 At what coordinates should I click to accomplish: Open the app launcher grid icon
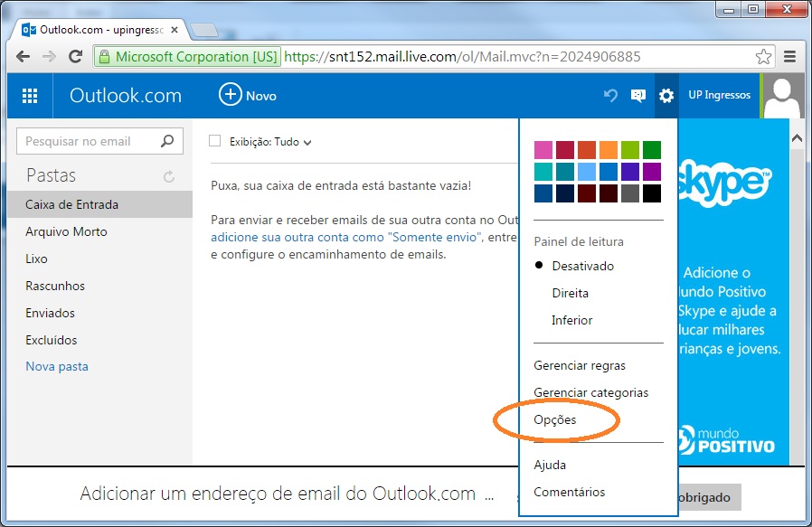point(30,96)
